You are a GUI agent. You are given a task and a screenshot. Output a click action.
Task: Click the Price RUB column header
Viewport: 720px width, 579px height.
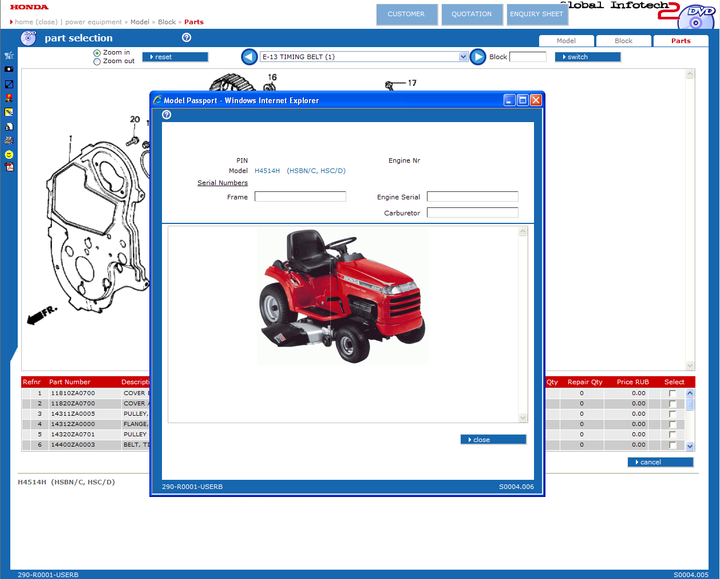(632, 382)
